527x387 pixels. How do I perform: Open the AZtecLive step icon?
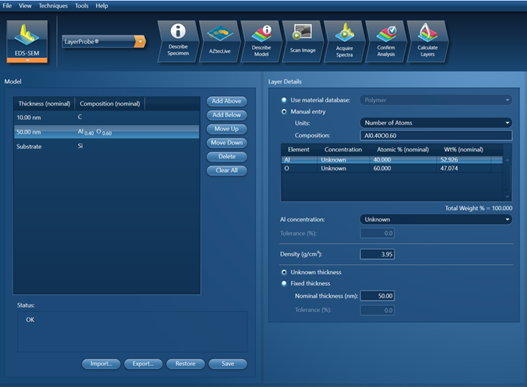219,41
